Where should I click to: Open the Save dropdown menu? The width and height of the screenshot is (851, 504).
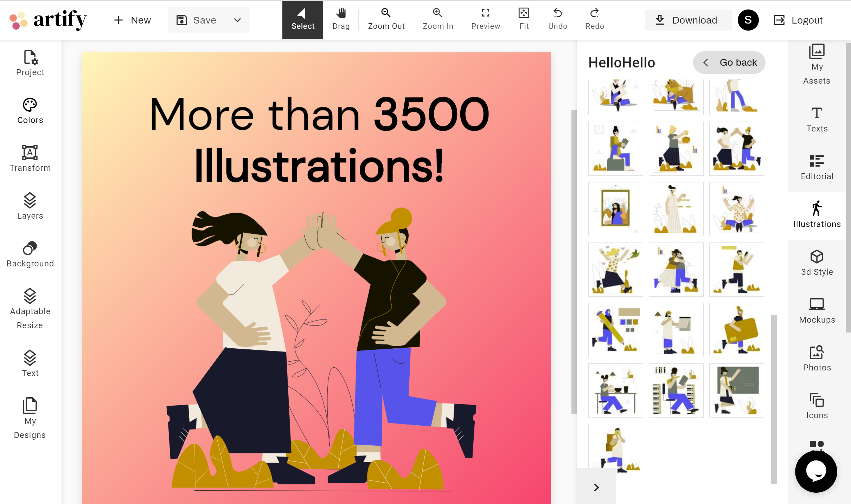pos(238,20)
